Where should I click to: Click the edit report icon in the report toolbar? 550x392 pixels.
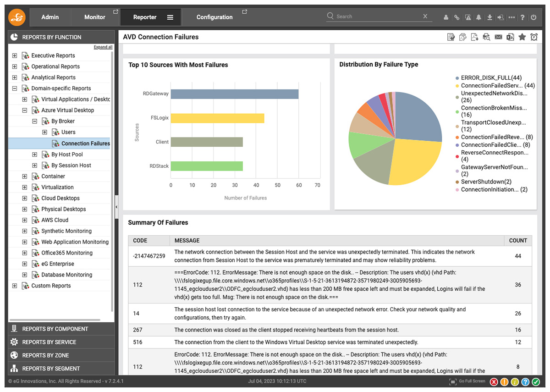[x=451, y=37]
